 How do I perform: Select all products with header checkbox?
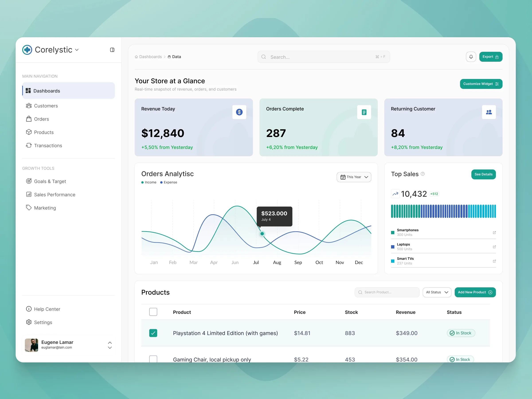[153, 312]
